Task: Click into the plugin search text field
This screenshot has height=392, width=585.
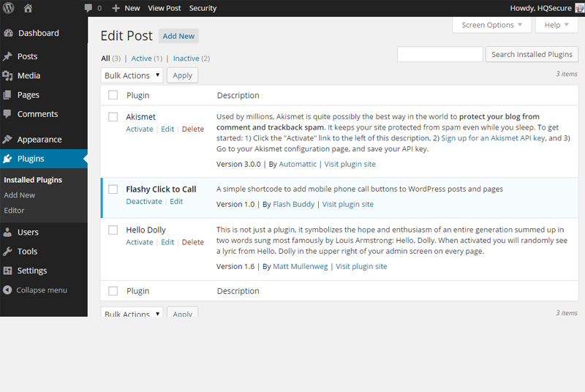Action: (439, 54)
